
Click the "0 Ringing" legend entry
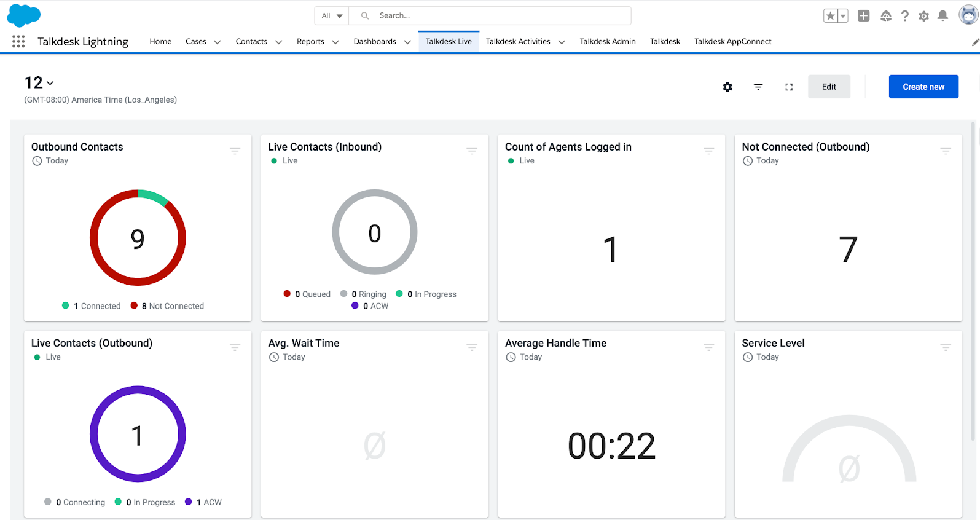pos(363,294)
